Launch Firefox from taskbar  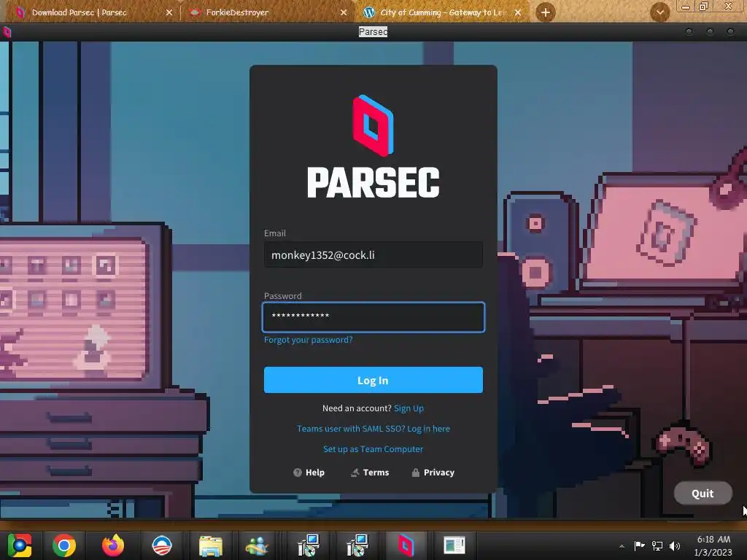[x=113, y=545]
